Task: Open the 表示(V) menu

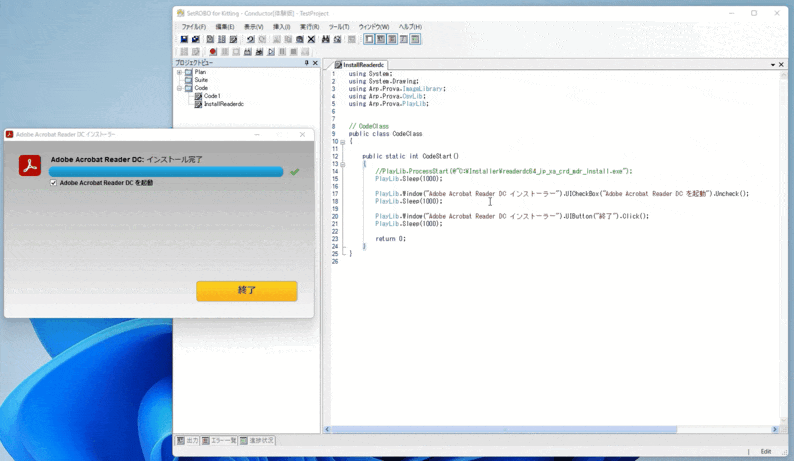Action: pos(254,26)
